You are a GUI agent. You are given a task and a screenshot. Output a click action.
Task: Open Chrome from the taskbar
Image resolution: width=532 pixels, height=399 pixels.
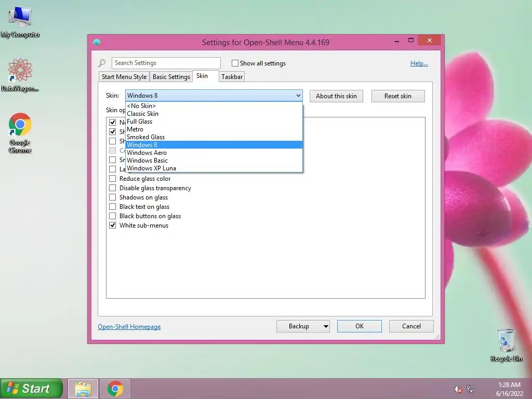[115, 389]
